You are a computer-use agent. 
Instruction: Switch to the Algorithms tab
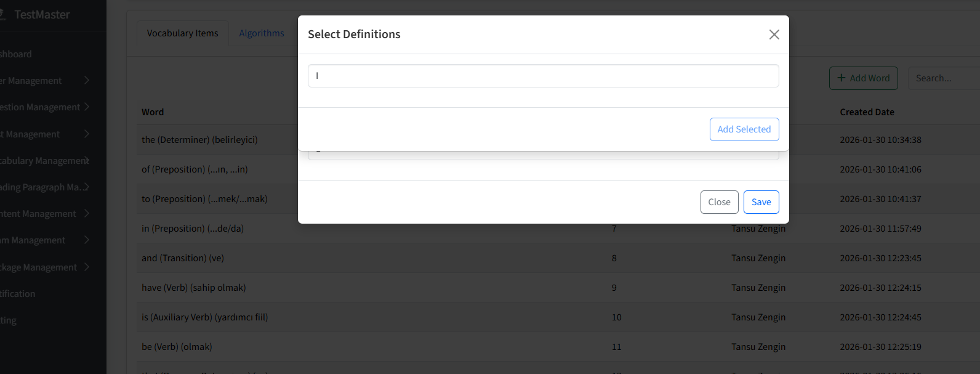click(262, 33)
